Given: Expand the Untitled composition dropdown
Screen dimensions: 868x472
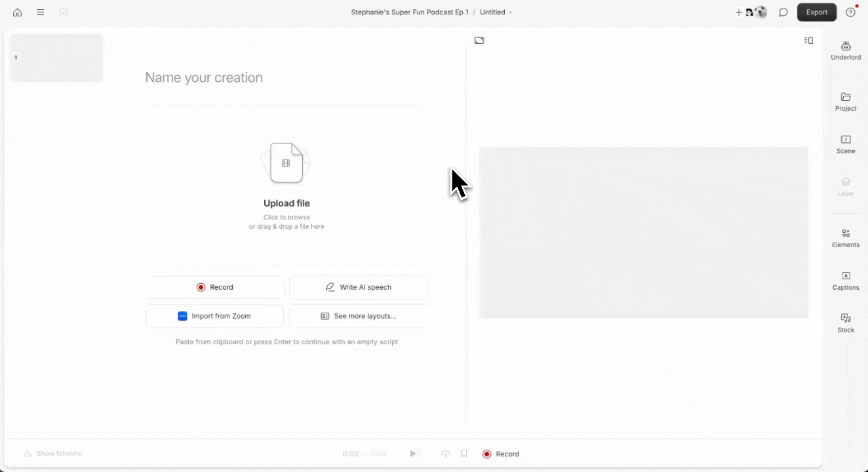Looking at the screenshot, I should pos(496,12).
